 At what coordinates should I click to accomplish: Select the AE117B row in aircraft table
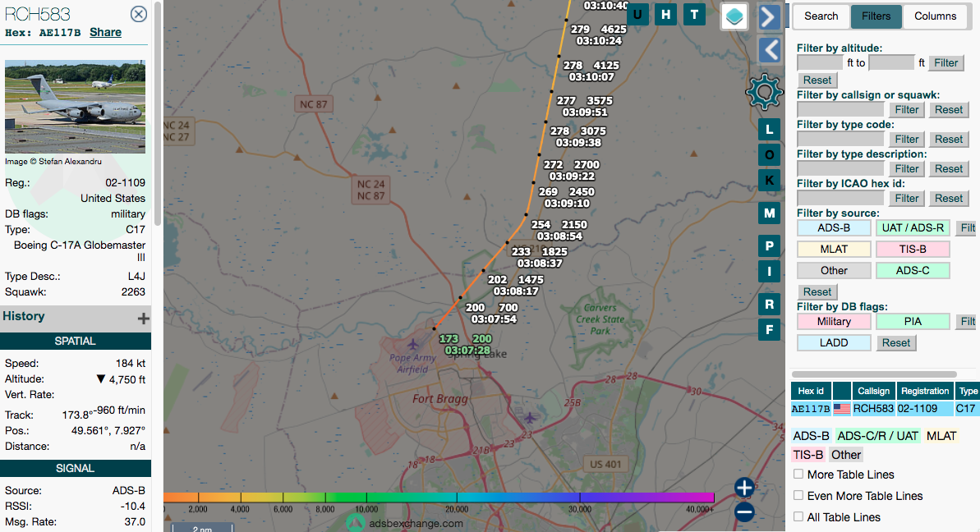click(885, 409)
